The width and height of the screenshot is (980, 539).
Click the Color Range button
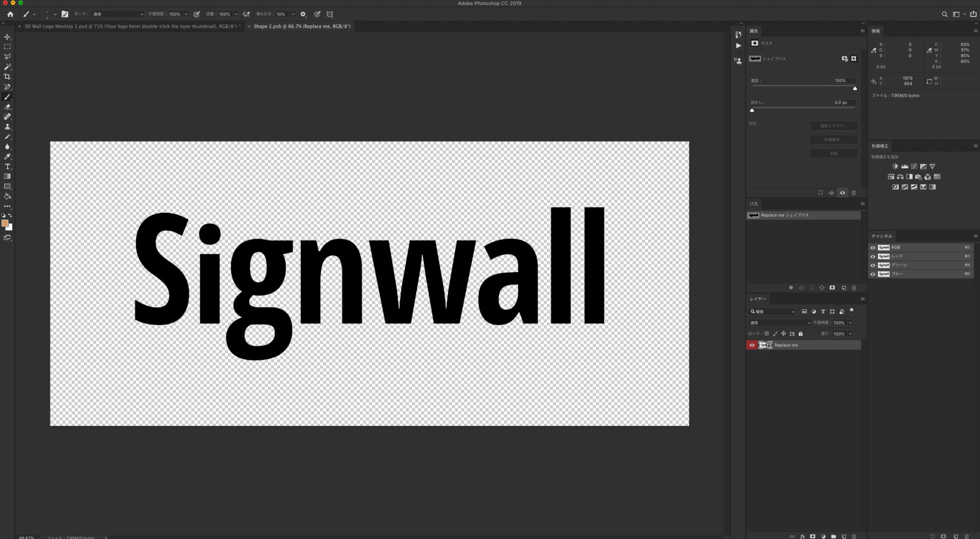point(833,140)
